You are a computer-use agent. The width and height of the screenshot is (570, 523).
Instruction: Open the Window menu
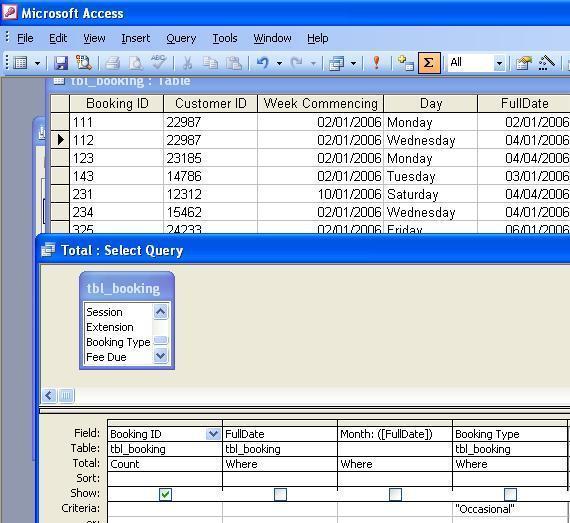tap(272, 38)
